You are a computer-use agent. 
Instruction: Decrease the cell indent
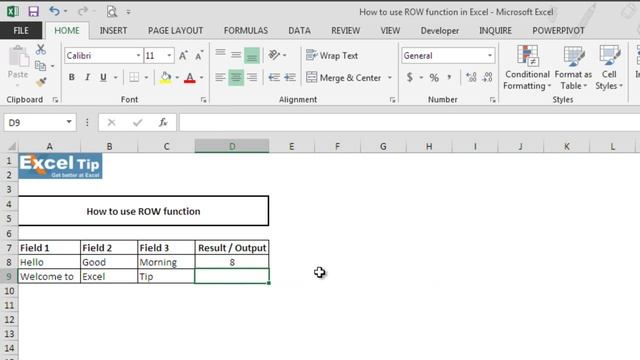(274, 78)
